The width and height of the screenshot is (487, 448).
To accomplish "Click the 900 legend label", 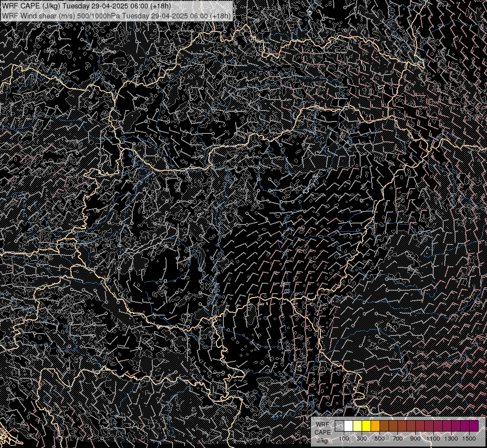I will (x=415, y=439).
